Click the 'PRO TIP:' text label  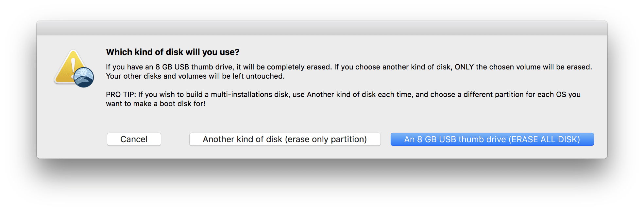pyautogui.click(x=121, y=95)
